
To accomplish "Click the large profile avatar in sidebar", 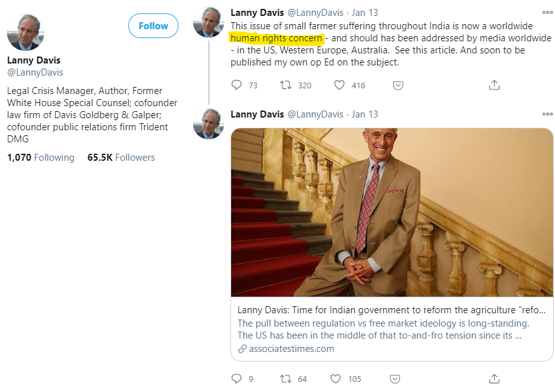I will click(25, 31).
